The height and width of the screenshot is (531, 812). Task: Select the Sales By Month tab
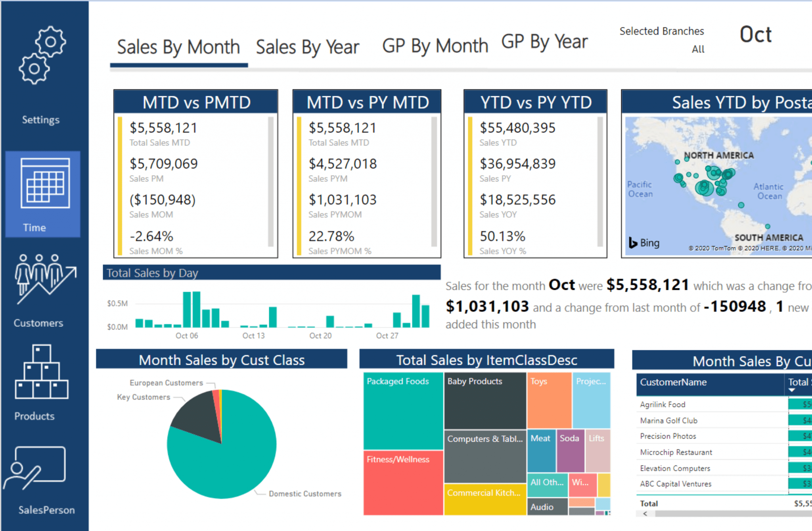tap(178, 47)
